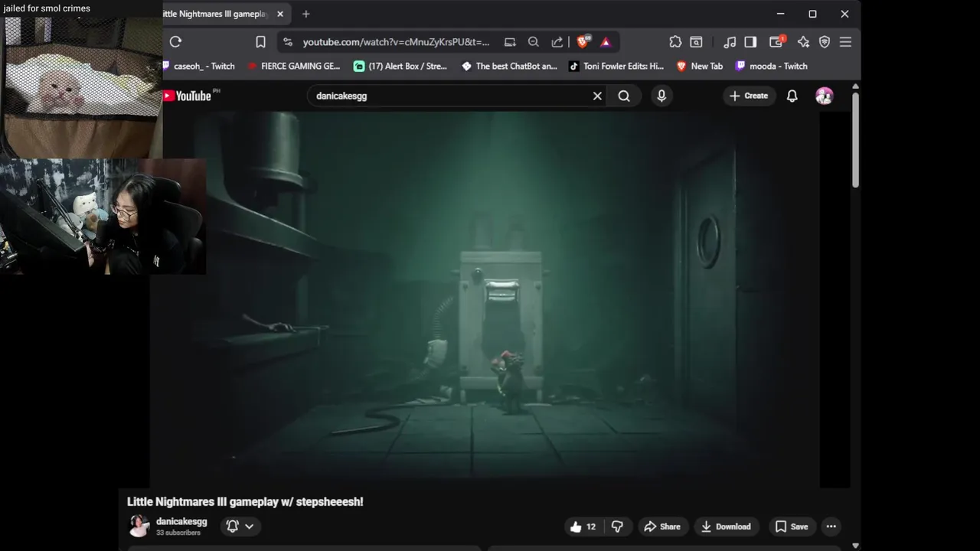Image resolution: width=980 pixels, height=551 pixels.
Task: Open the FIERCE GAMING GE... bookmark
Action: point(294,66)
